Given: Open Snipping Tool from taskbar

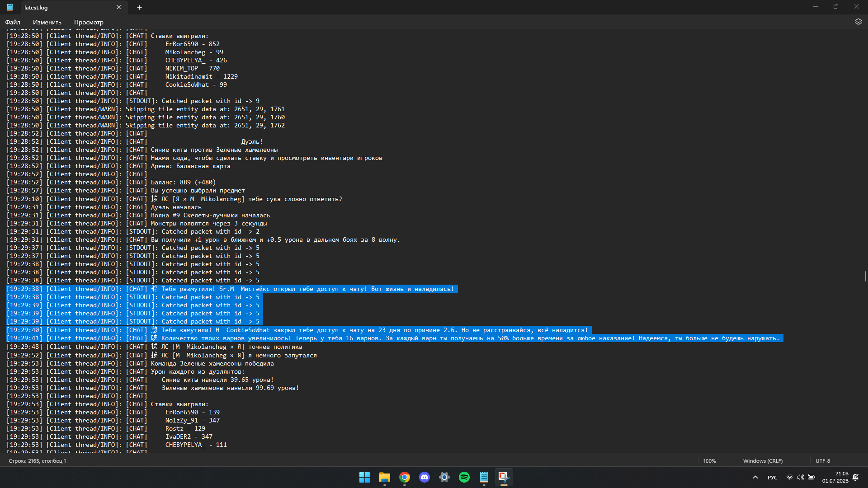Looking at the screenshot, I should point(504,477).
